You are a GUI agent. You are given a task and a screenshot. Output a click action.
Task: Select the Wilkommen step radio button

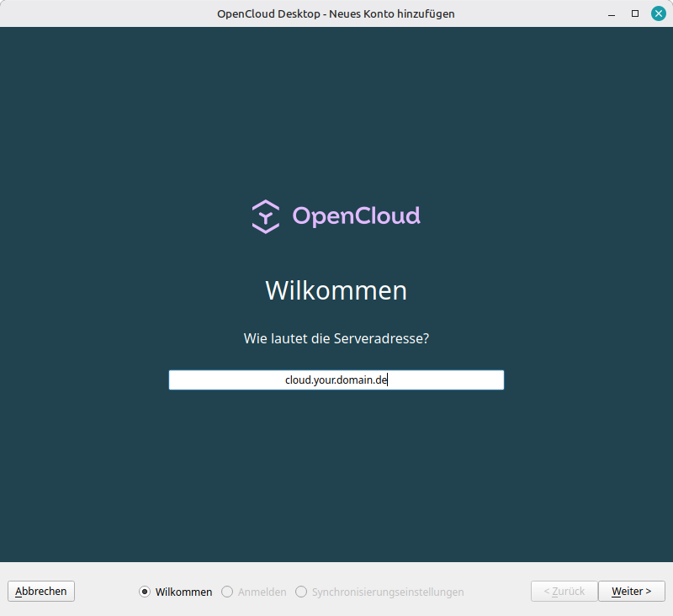(x=145, y=592)
